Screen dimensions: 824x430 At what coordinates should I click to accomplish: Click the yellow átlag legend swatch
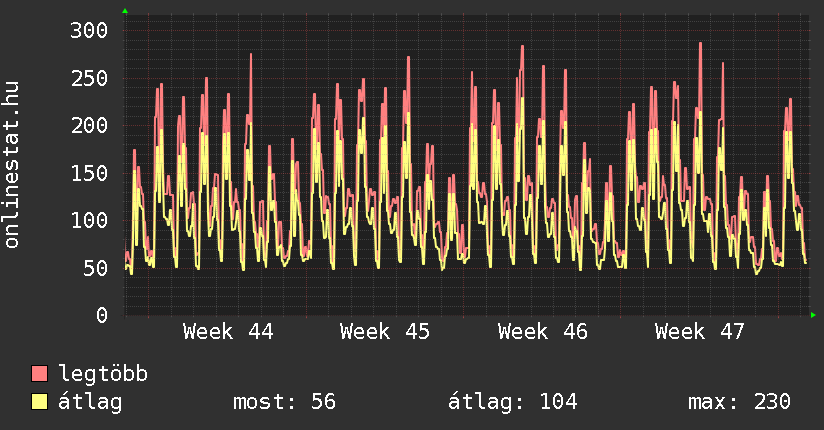click(40, 402)
